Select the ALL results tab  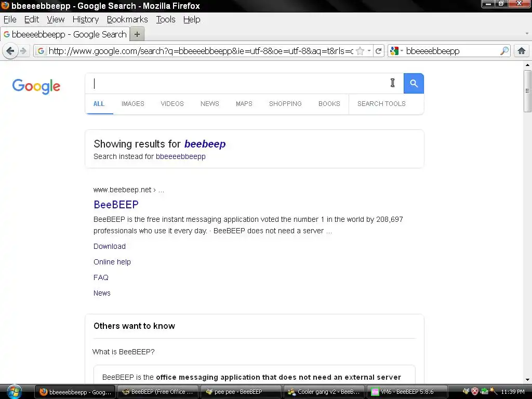coord(99,104)
